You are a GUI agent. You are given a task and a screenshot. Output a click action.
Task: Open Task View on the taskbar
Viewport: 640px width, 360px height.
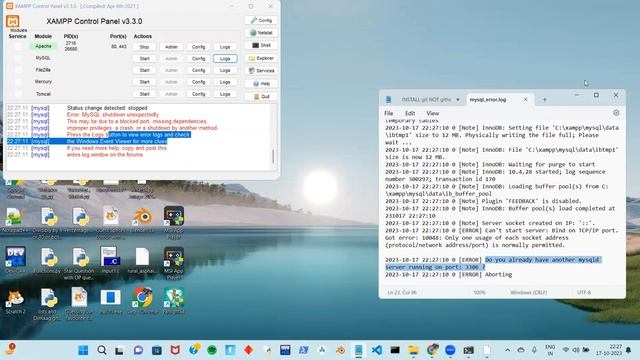click(119, 350)
